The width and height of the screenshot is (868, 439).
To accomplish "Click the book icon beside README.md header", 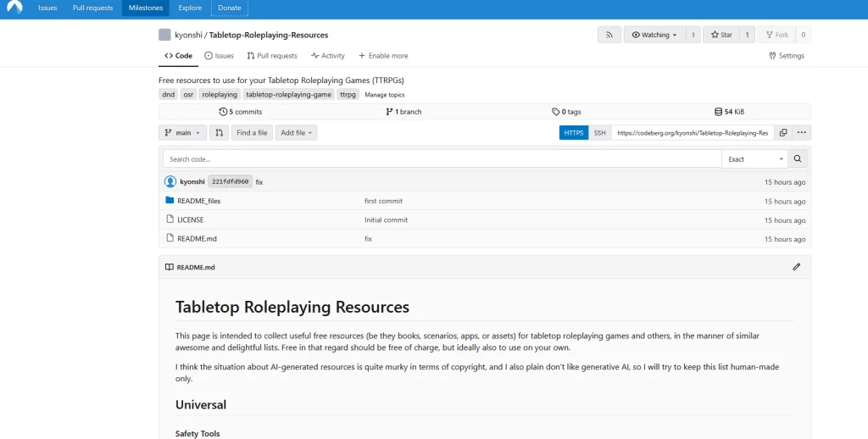I will pyautogui.click(x=170, y=267).
